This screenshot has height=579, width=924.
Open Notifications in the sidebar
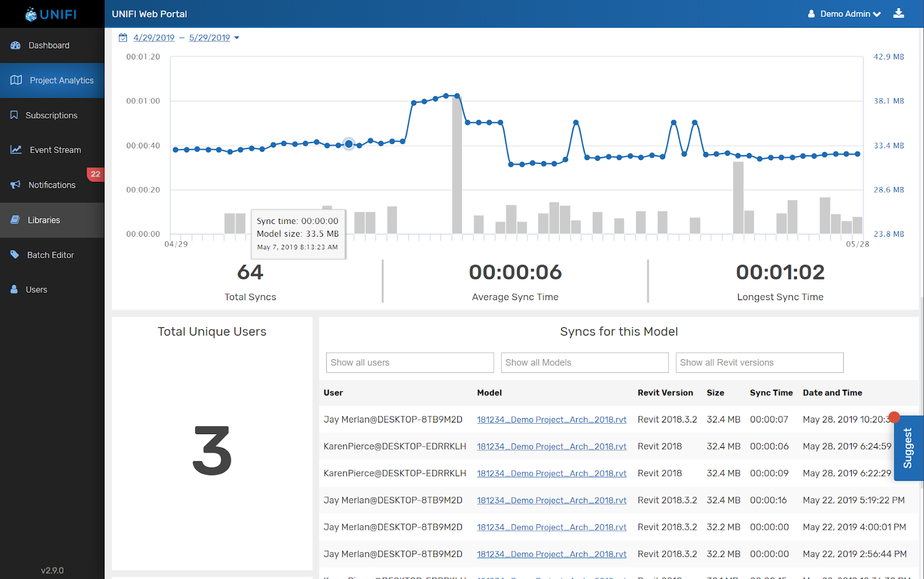[x=52, y=185]
